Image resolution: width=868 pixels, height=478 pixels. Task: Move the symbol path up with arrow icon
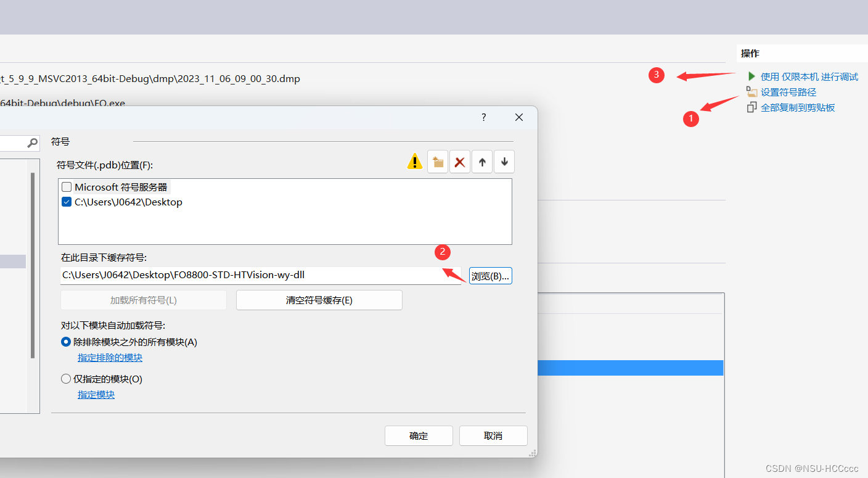pos(481,161)
